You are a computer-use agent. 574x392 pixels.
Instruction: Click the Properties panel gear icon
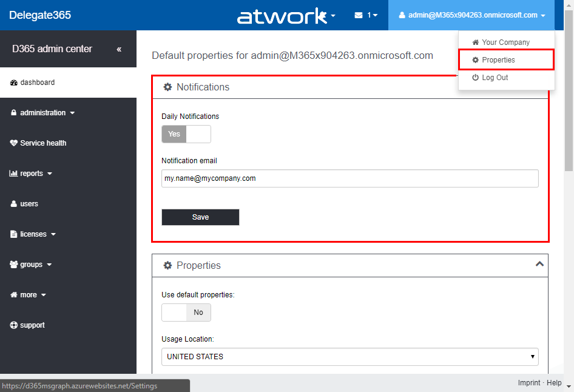167,265
